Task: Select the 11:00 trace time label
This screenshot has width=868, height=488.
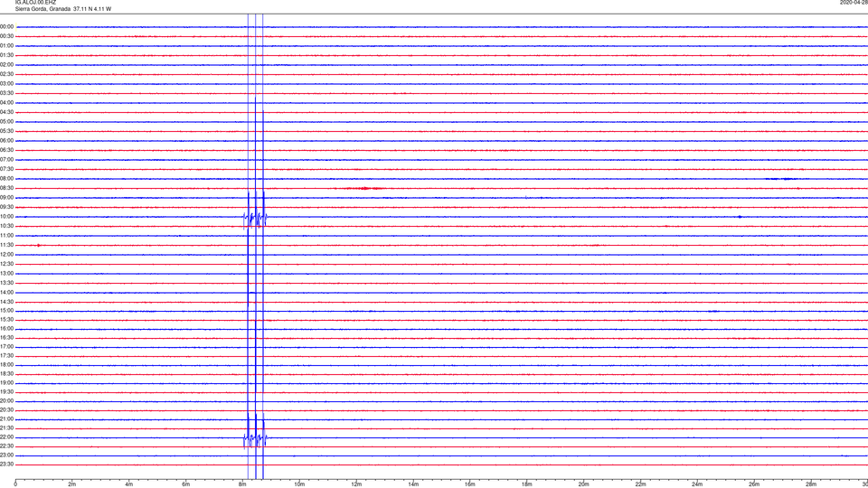Action: 6,236
